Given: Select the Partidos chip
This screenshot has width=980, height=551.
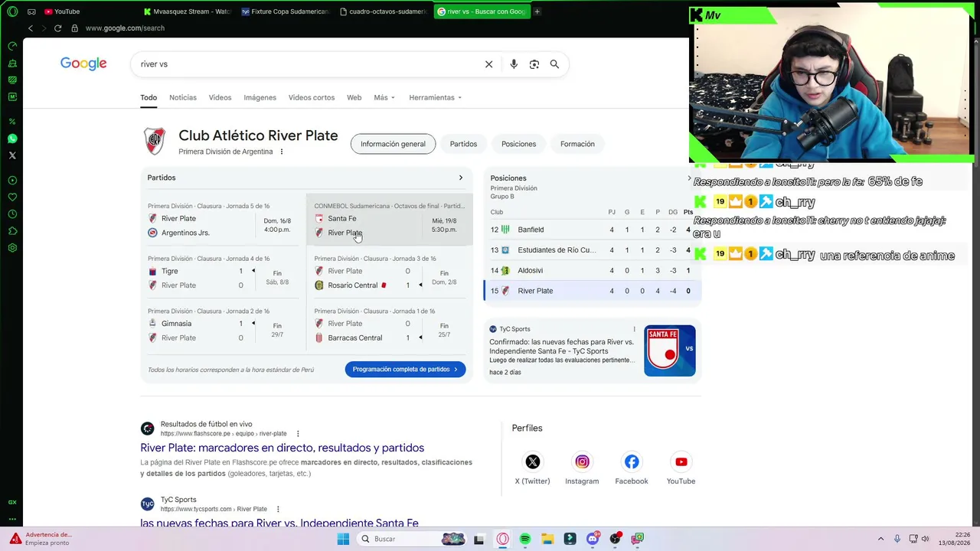Looking at the screenshot, I should [x=463, y=144].
